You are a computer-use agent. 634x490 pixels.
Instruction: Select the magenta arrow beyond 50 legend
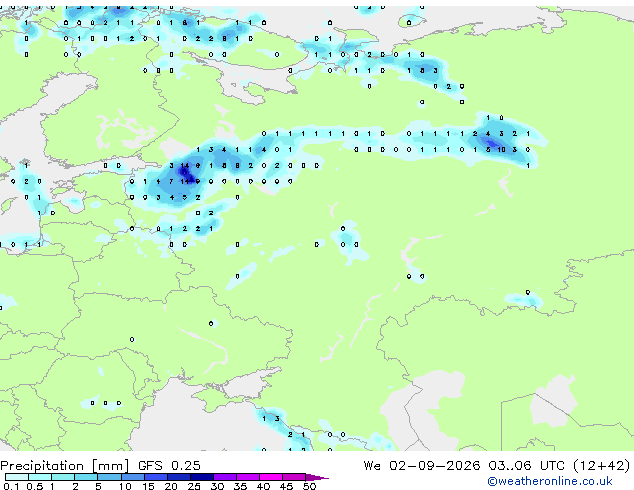pyautogui.click(x=317, y=477)
